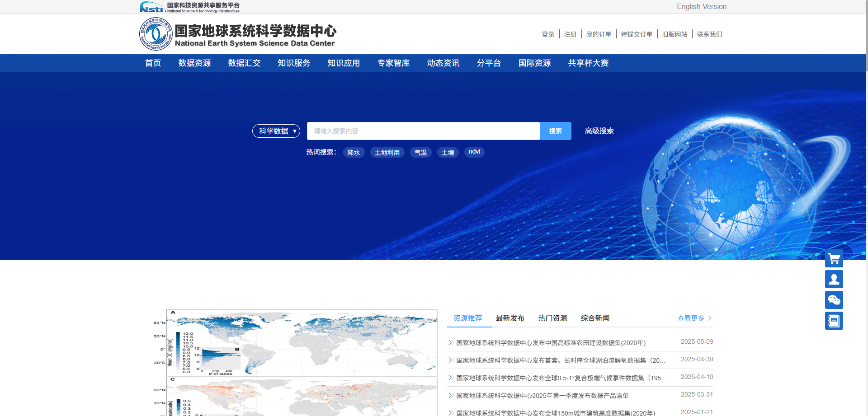Select the ndvi hot search tag
Viewport: 868px width, 416px height.
[x=474, y=152]
